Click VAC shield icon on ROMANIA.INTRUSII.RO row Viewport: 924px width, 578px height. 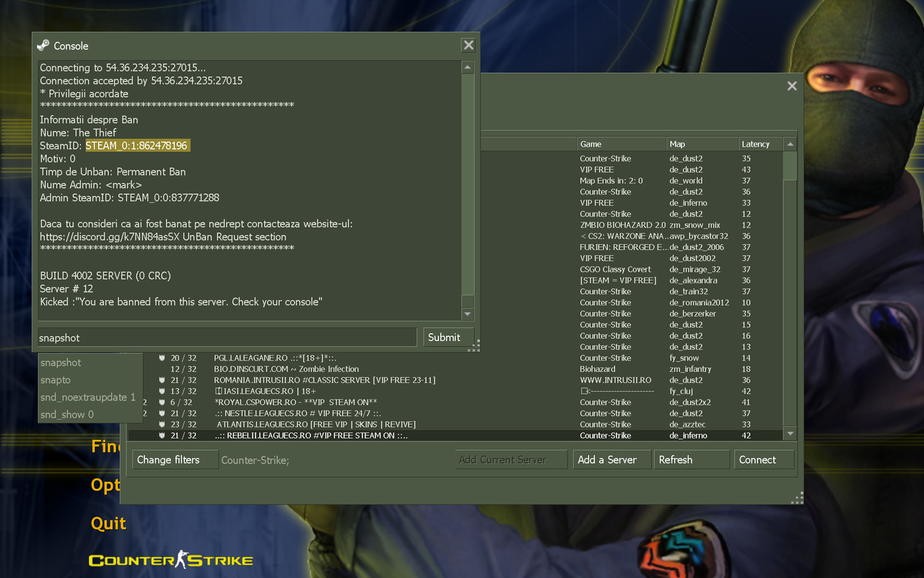[x=162, y=380]
